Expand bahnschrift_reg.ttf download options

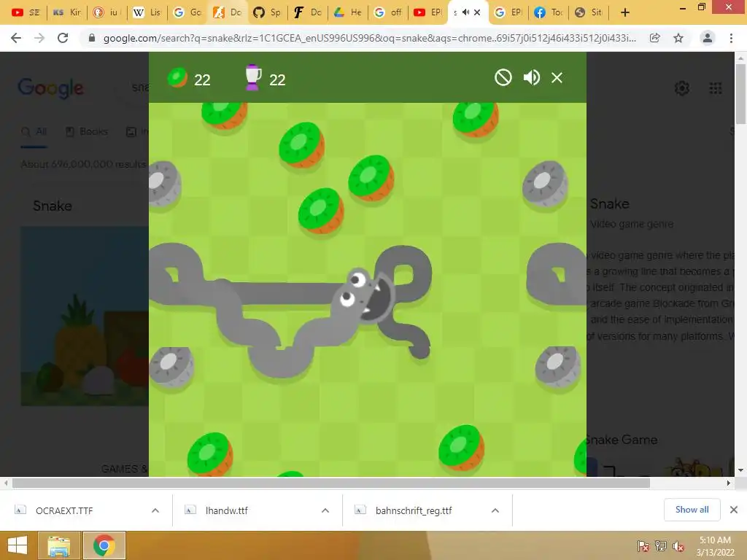[495, 510]
